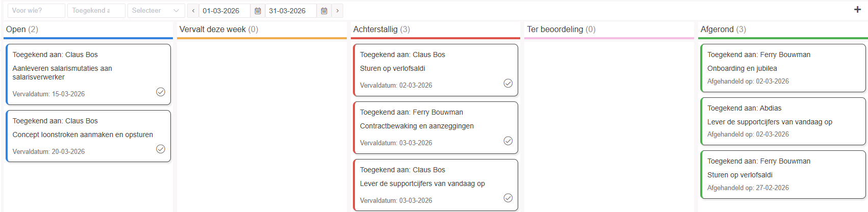The height and width of the screenshot is (212, 868).
Task: Complete the overdue 'Sturen op verlofsaldi' task
Action: (x=508, y=83)
